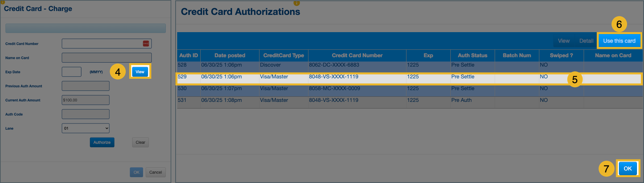Click OK in the Credit Card Charge dialog
Viewport: 644px width, 183px height.
(136, 172)
